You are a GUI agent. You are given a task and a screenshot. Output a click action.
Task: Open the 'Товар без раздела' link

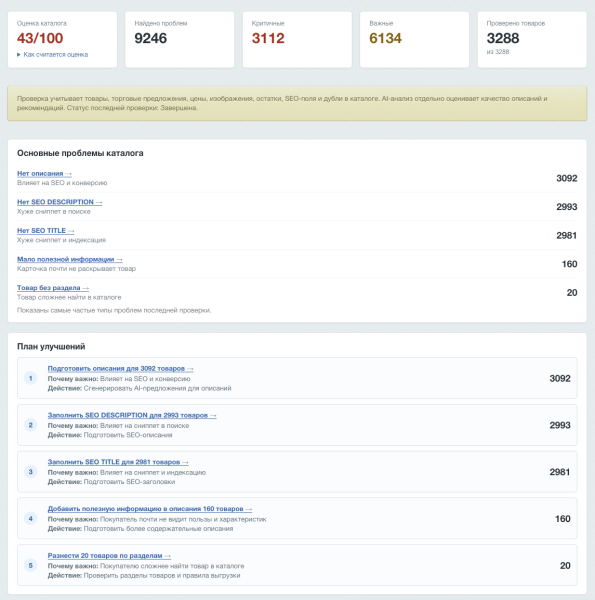(53, 288)
